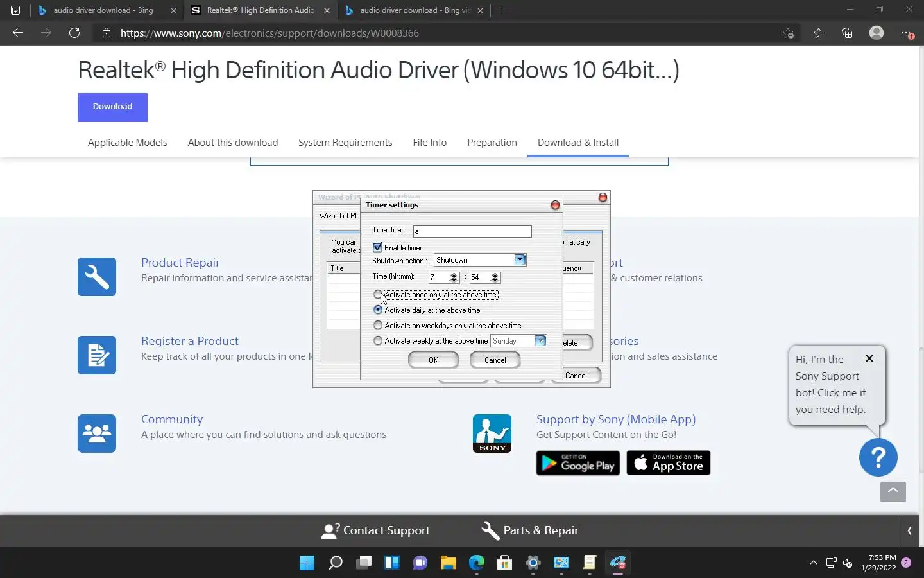Go to System Requirements tab
Image resolution: width=924 pixels, height=578 pixels.
345,143
